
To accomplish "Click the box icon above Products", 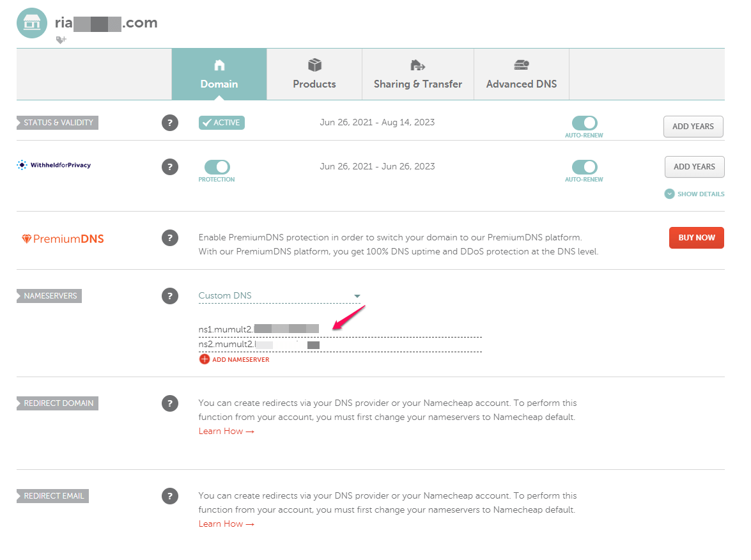I will tap(314, 65).
